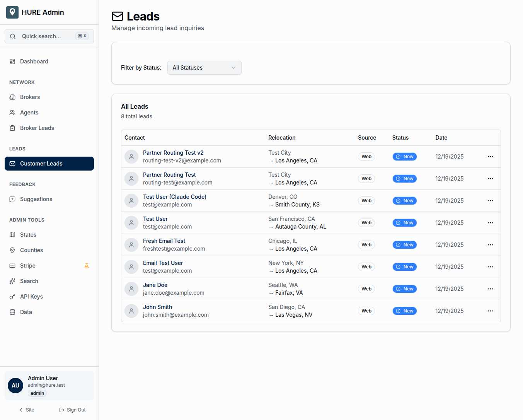Click the States book icon
The height and width of the screenshot is (420, 523).
click(12, 235)
